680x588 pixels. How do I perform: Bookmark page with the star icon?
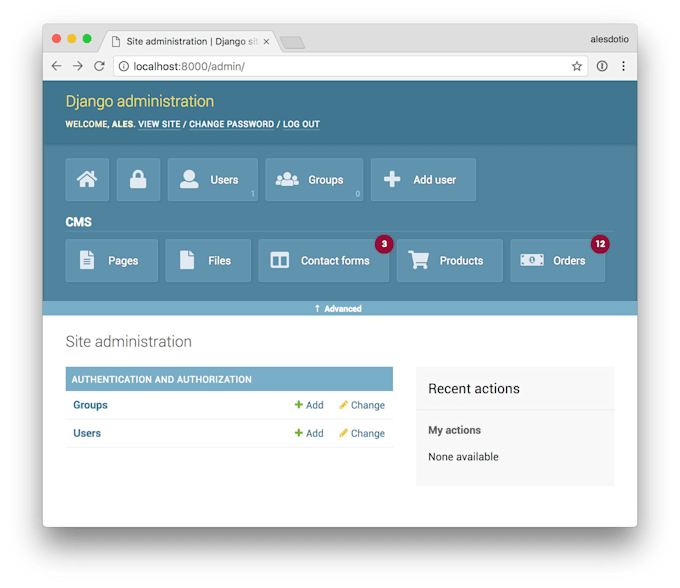[x=576, y=66]
